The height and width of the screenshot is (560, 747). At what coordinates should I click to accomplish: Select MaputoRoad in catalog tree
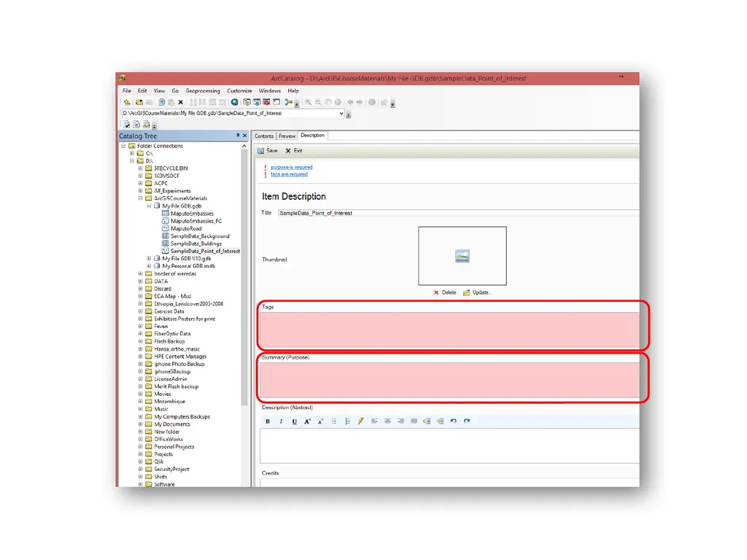tap(186, 228)
